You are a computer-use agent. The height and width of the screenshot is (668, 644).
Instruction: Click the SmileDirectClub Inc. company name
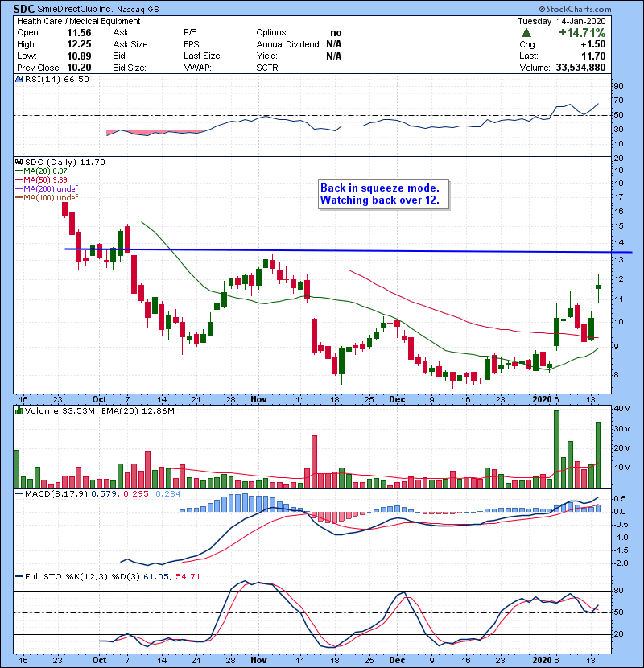(x=75, y=10)
